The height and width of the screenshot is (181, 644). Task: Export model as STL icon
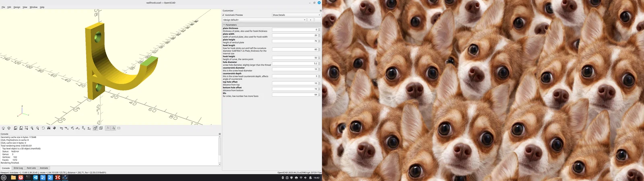(x=15, y=128)
